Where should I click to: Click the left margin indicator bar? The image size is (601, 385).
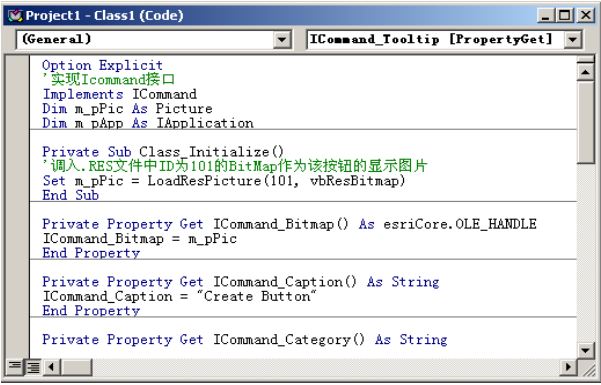[17, 206]
